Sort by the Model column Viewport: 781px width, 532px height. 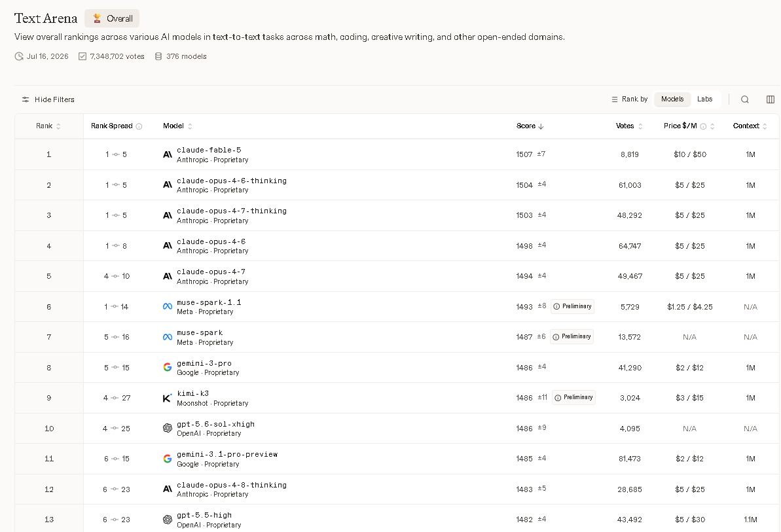click(x=177, y=126)
